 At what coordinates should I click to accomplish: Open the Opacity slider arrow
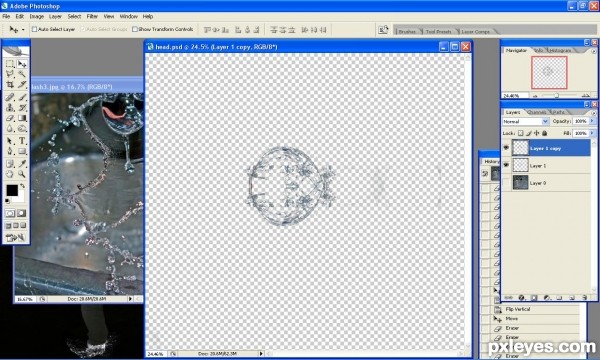click(592, 121)
